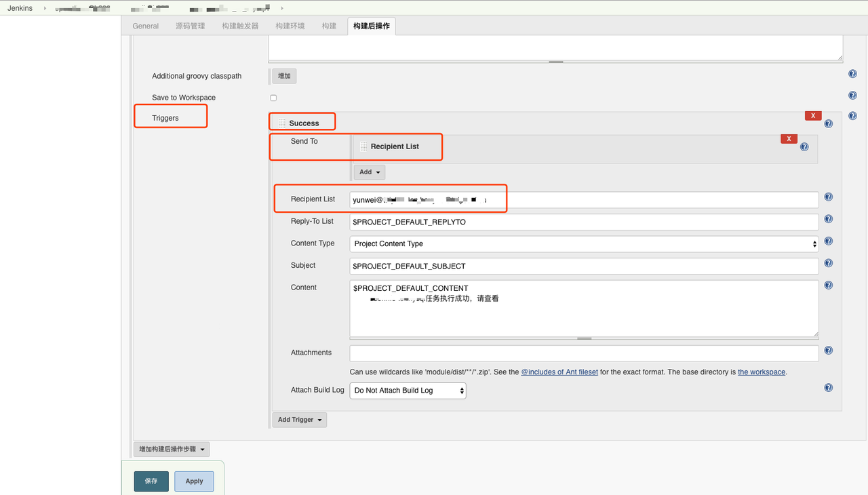Switch to the General tab

(x=145, y=26)
